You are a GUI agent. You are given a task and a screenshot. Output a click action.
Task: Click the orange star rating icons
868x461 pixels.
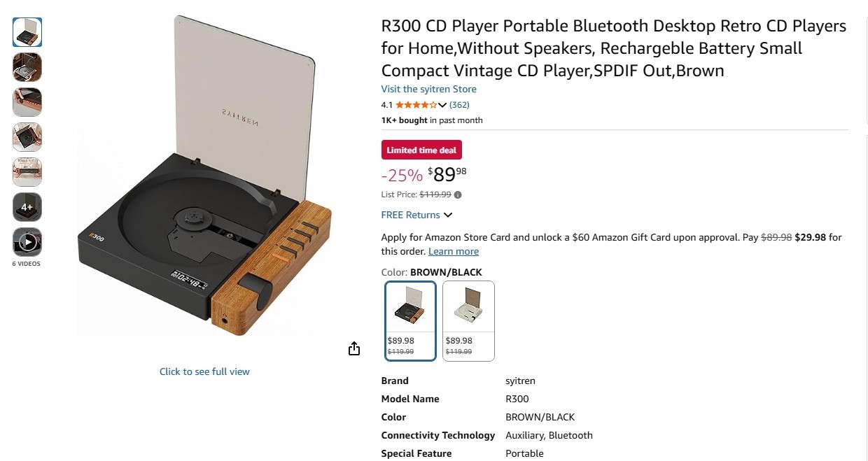(x=416, y=105)
